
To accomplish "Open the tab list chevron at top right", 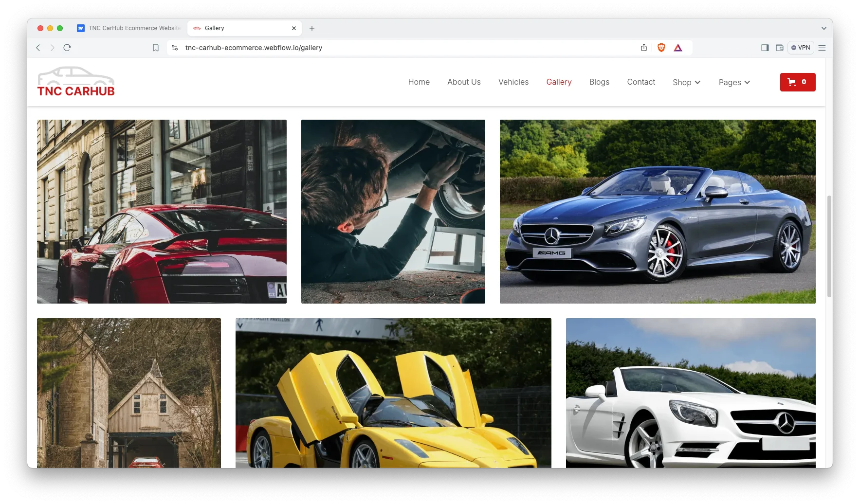I will pos(823,28).
